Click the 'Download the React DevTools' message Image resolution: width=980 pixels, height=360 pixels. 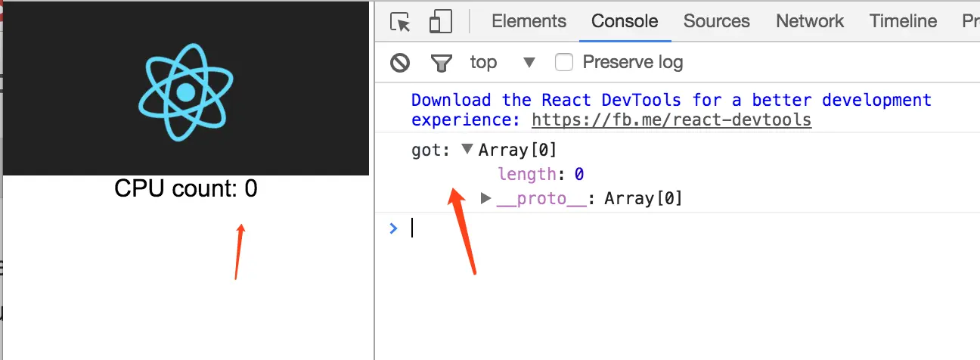pos(671,110)
